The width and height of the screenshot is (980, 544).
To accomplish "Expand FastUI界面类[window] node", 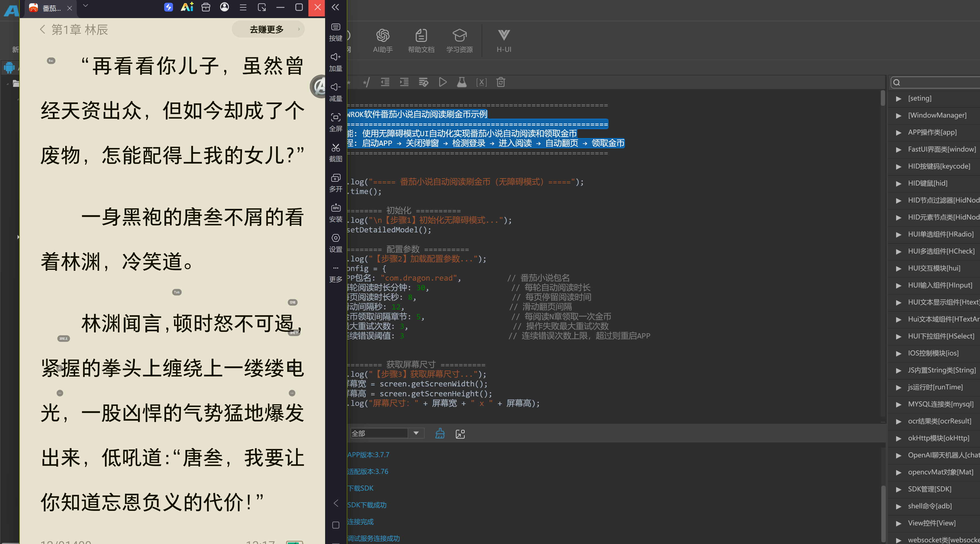I will pos(899,150).
